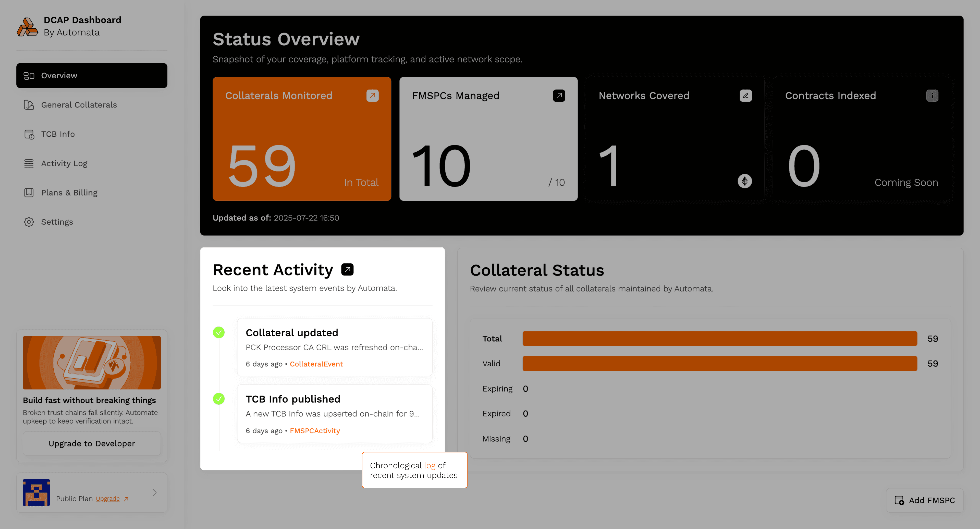Open Settings from sidebar
The height and width of the screenshot is (529, 980).
click(57, 222)
